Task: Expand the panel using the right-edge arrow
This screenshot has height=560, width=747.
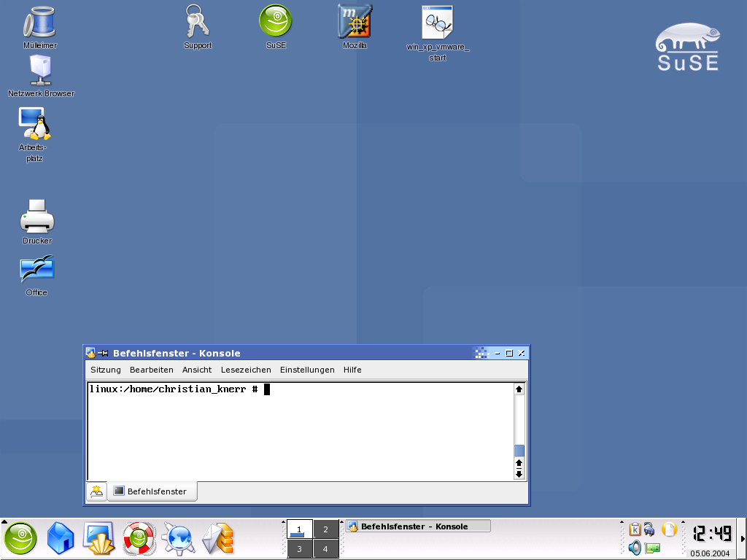Action: 743,539
